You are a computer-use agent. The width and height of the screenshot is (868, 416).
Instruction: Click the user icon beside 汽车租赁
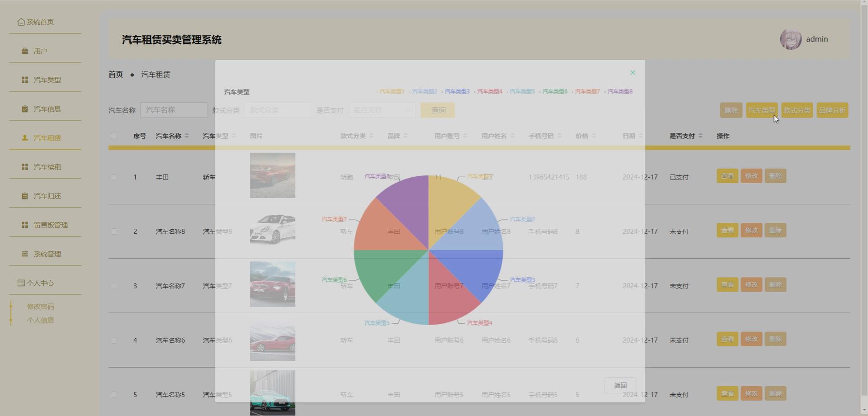25,138
